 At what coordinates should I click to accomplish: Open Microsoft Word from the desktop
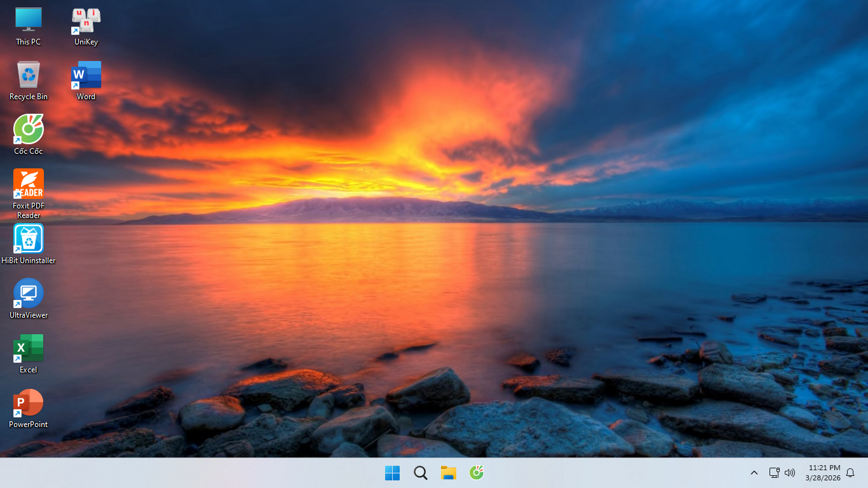86,74
